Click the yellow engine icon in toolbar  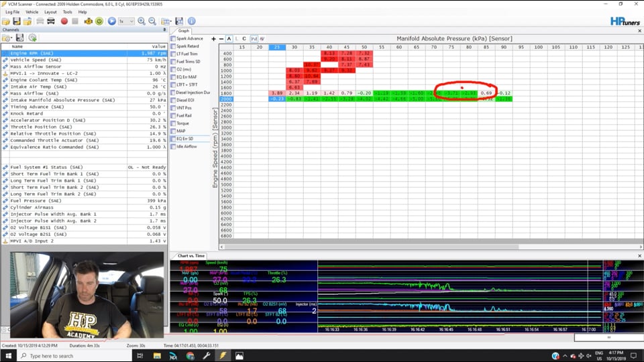[88, 21]
